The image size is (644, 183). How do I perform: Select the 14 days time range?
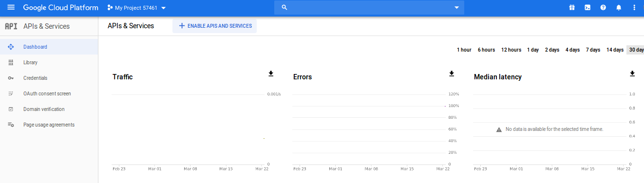point(615,50)
